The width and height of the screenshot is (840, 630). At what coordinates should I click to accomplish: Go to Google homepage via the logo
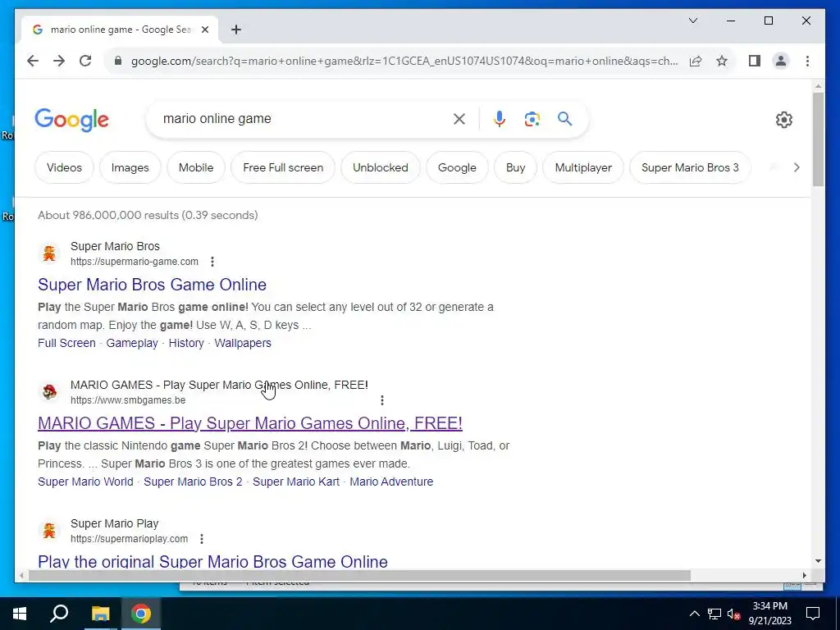point(72,120)
